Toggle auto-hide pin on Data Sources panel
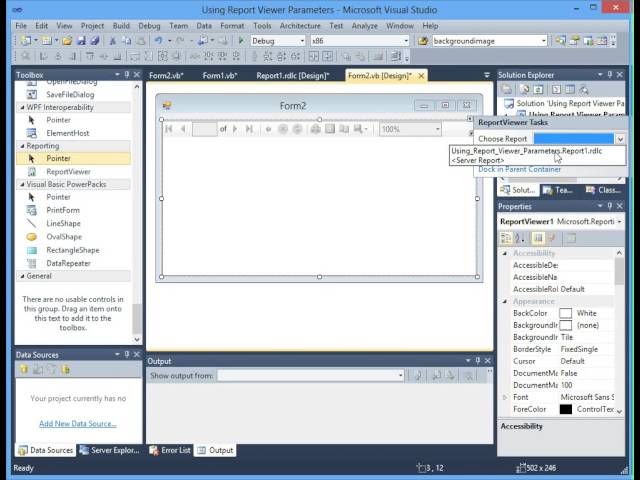640x480 pixels. point(127,354)
